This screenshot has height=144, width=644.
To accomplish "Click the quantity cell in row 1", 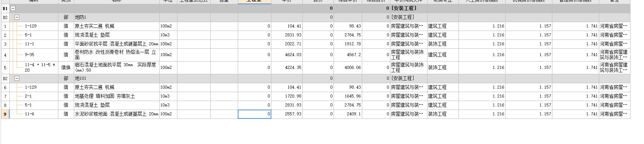I will point(254,26).
